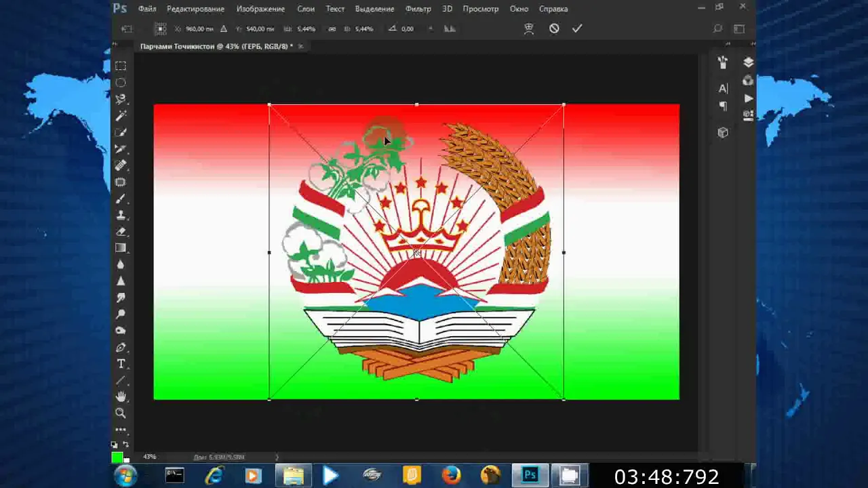Edit the X position field 960,00
The image size is (868, 488).
200,29
